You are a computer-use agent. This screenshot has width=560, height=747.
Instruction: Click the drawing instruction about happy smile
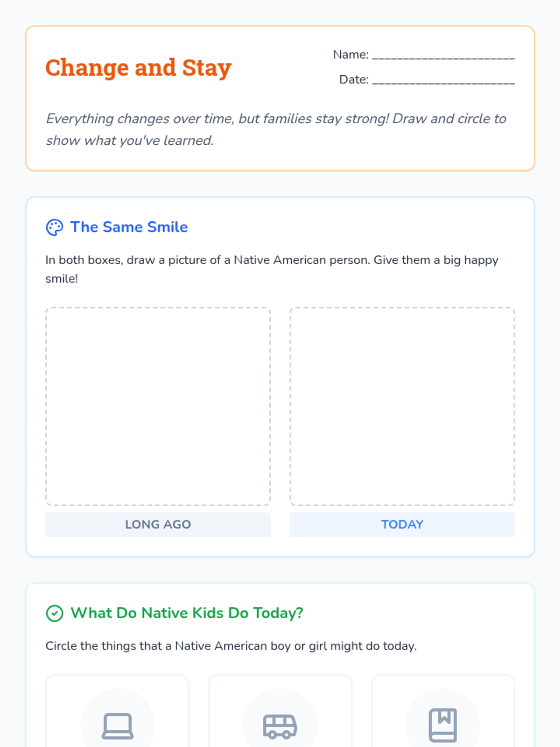click(272, 269)
